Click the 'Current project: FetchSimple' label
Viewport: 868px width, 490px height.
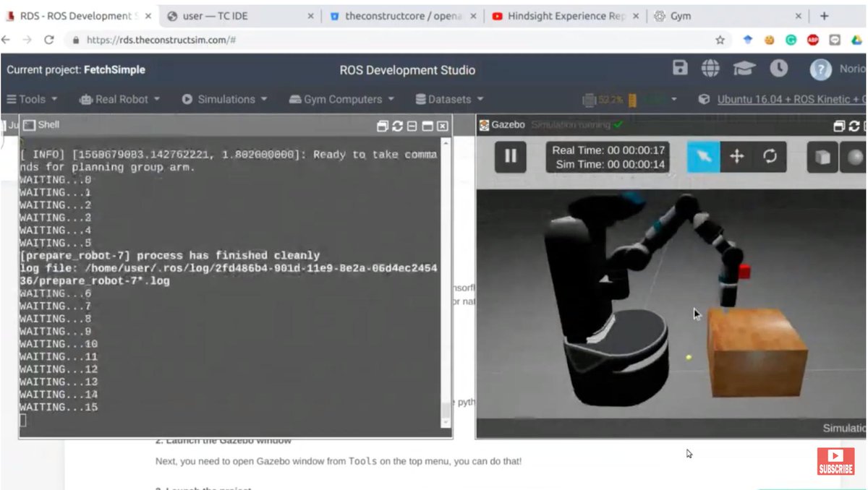point(76,70)
